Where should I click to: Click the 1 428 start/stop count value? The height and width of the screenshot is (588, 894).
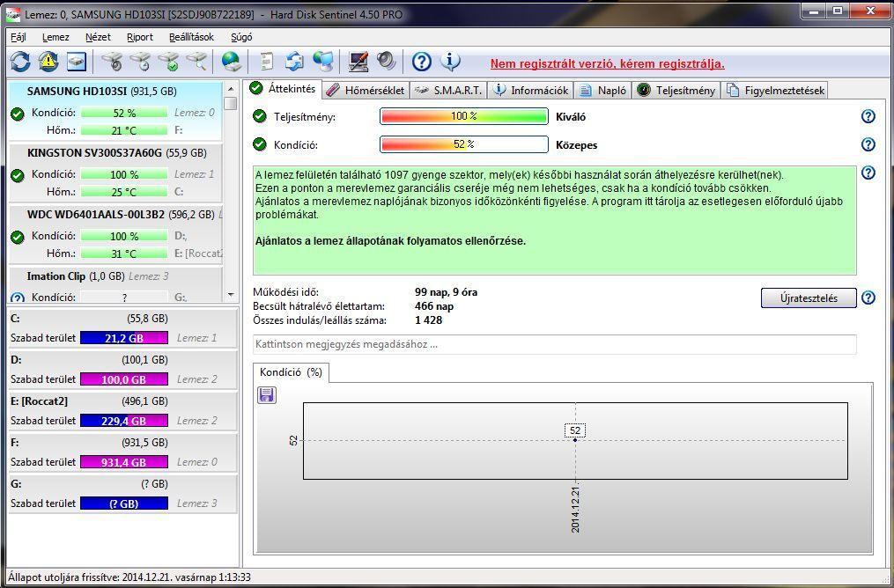(x=429, y=320)
